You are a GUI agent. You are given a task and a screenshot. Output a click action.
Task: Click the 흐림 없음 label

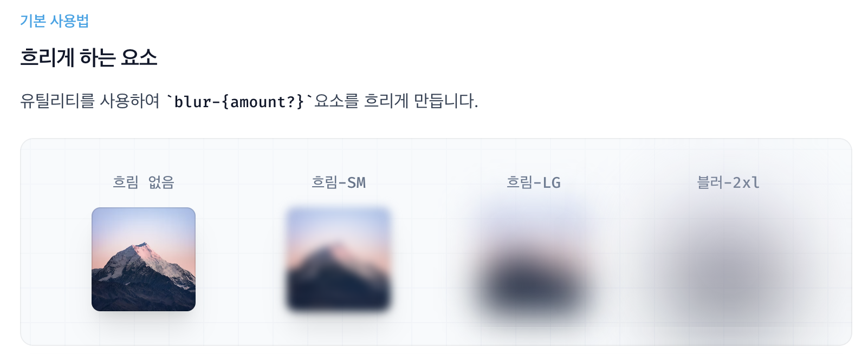click(144, 182)
